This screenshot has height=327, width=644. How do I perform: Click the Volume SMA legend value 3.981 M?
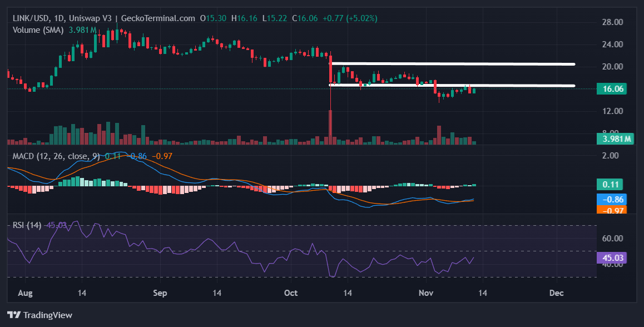click(x=82, y=30)
